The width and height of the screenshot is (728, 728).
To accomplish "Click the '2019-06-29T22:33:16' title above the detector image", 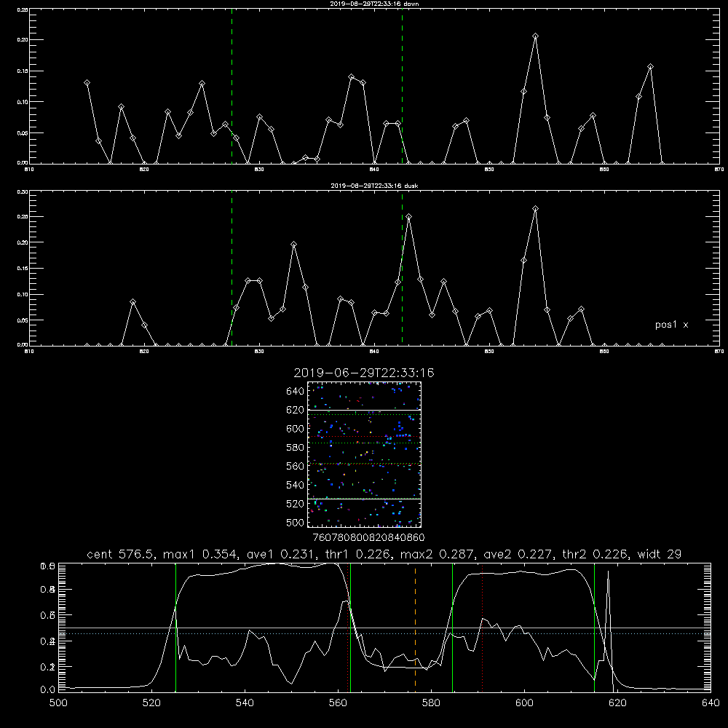I will click(x=364, y=373).
